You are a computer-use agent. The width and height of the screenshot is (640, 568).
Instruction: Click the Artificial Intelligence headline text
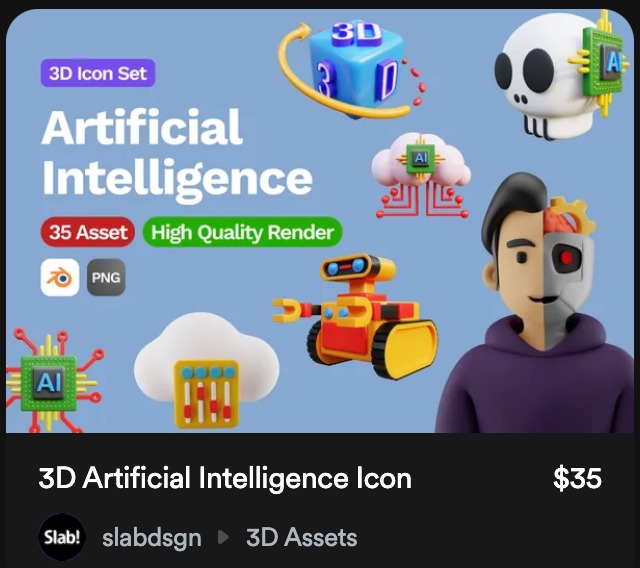(177, 154)
